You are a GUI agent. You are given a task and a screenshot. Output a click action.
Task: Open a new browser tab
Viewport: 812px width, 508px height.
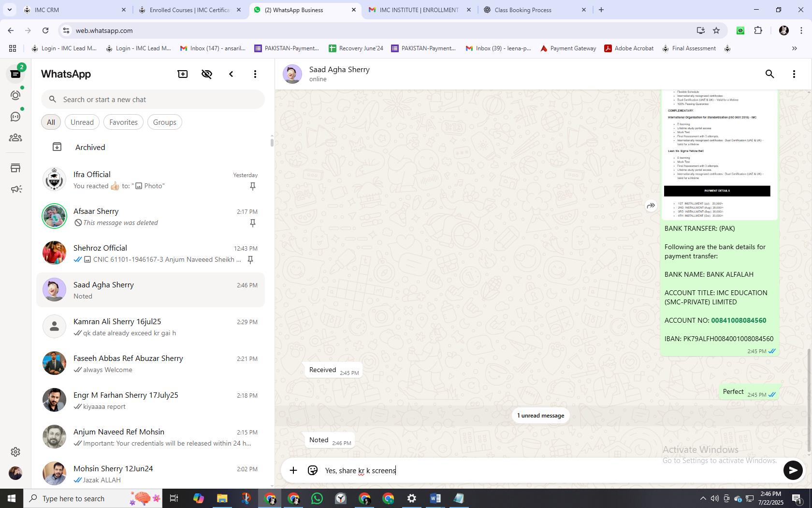click(601, 10)
